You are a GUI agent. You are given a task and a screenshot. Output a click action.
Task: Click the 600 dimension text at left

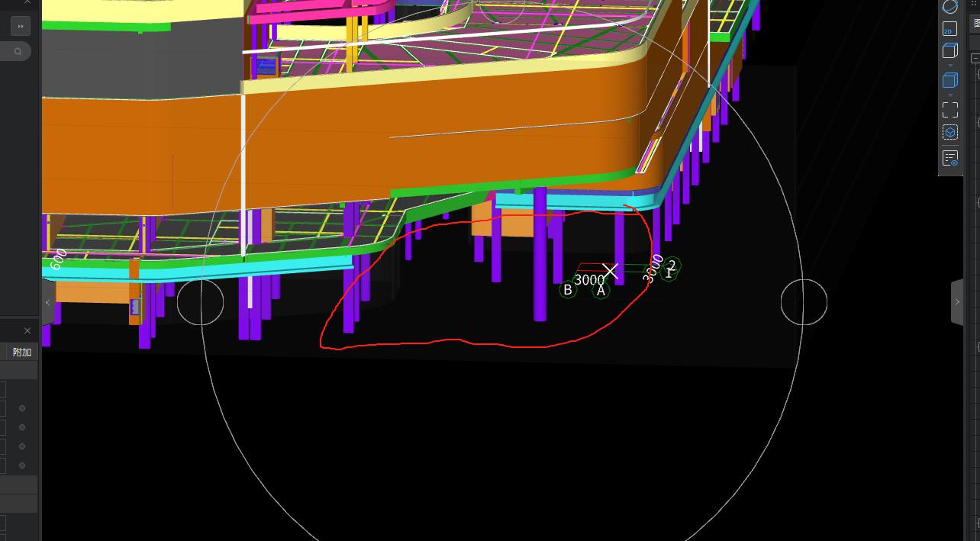coord(59,259)
